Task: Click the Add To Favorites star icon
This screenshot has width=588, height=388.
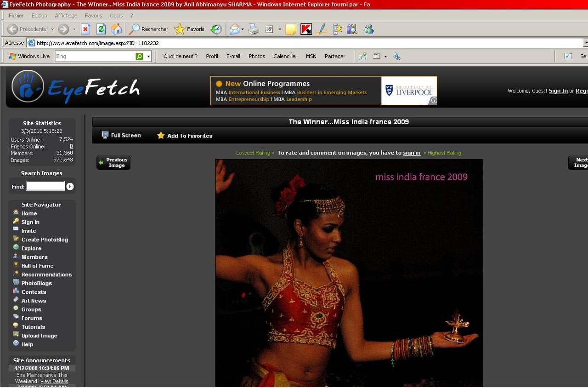Action: [x=161, y=136]
